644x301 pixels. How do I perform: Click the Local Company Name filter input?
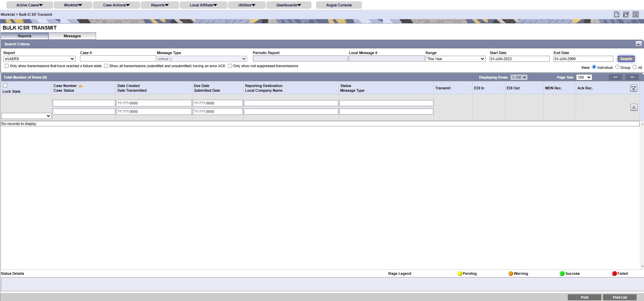point(291,112)
